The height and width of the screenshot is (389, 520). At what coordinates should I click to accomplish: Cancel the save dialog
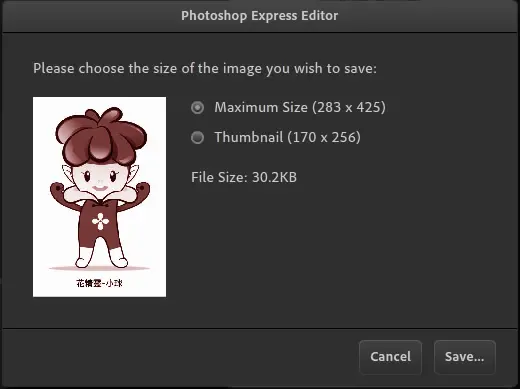pos(390,357)
